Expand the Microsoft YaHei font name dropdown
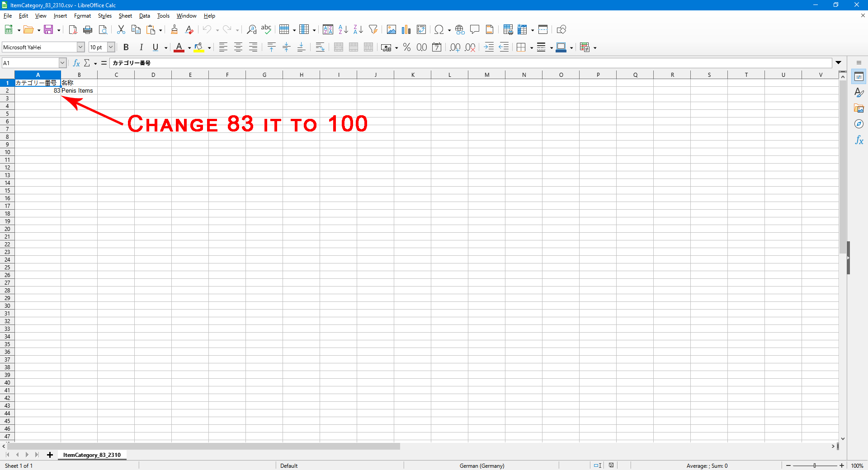 coord(80,47)
